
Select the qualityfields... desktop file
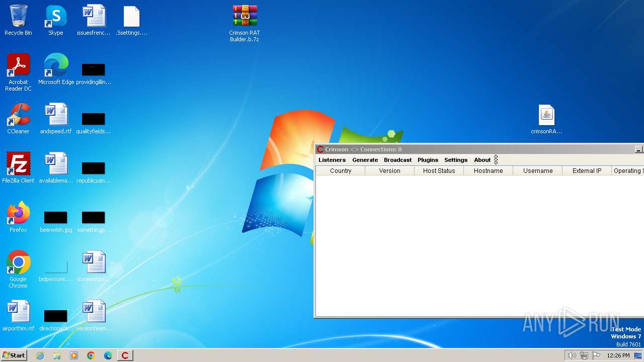point(94,123)
